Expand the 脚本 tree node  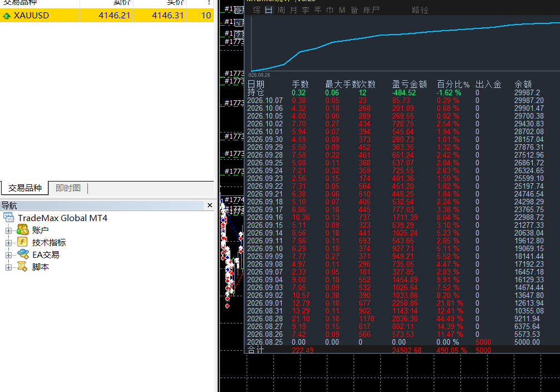click(x=8, y=267)
